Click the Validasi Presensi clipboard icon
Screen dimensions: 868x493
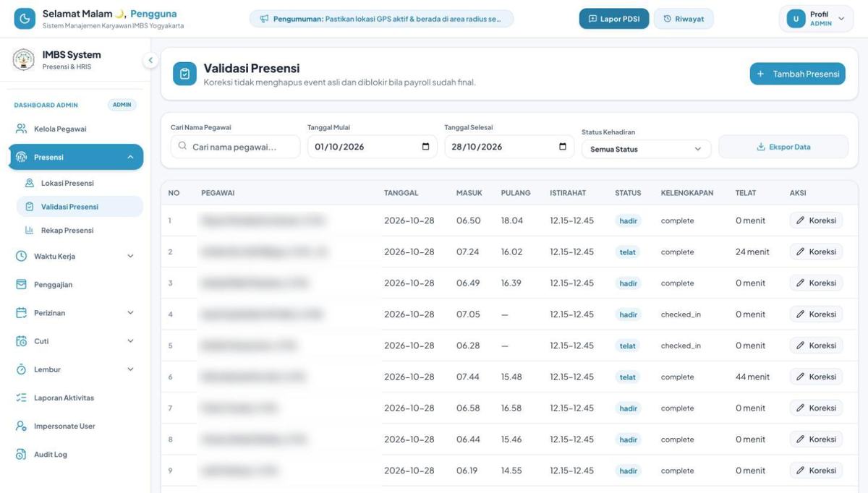point(184,74)
